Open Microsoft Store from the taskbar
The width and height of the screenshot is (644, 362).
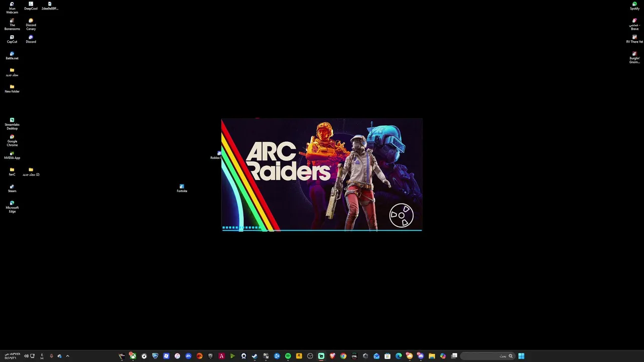[x=387, y=356]
